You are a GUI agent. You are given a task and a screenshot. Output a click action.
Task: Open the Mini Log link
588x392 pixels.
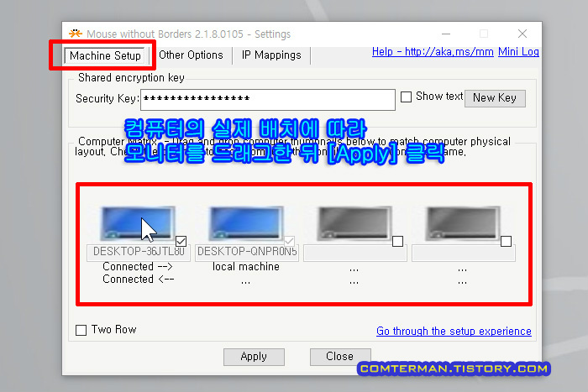[x=518, y=52]
